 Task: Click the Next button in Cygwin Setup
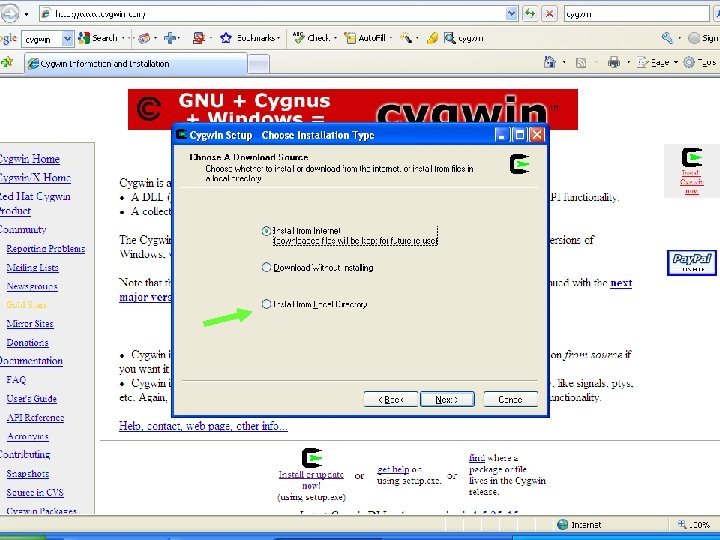(447, 399)
